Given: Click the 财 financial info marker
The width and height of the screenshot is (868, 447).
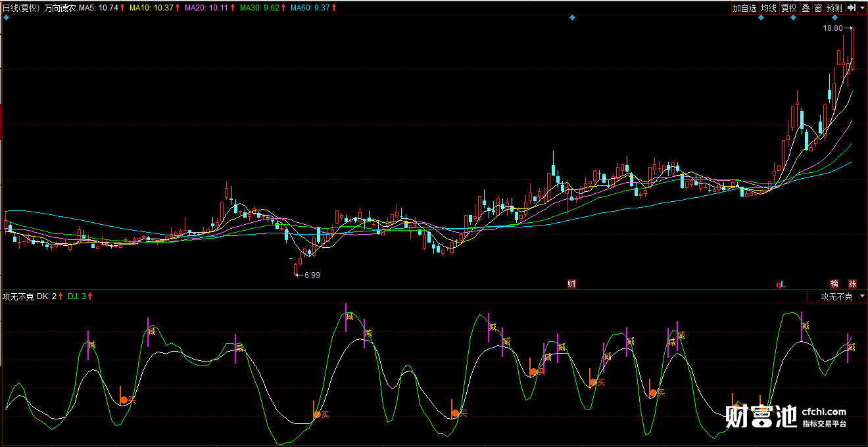Looking at the screenshot, I should point(571,284).
